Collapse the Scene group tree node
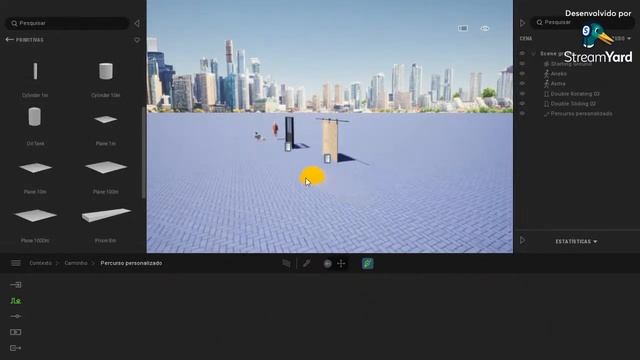The width and height of the screenshot is (640, 360). (533, 53)
